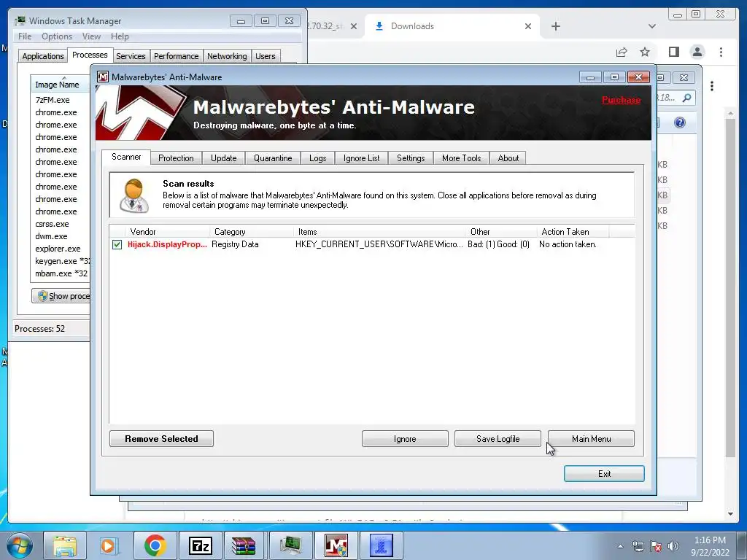Close the Downloads tab in Chrome

pos(528,26)
